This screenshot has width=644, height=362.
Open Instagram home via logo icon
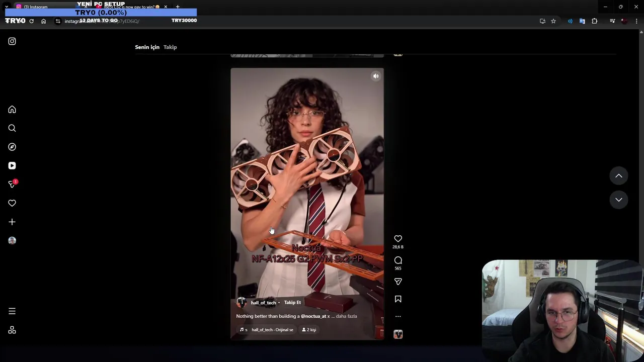click(x=12, y=41)
